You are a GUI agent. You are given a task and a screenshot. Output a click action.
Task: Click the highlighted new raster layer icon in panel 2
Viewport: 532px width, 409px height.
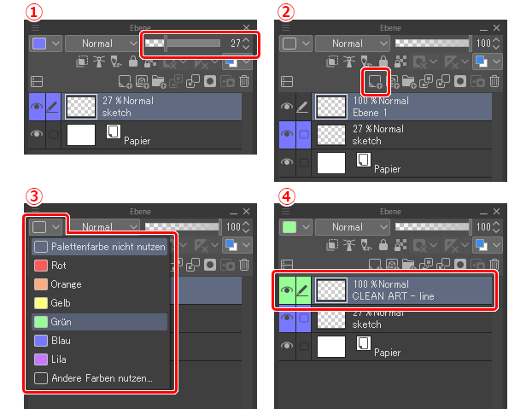click(x=375, y=81)
